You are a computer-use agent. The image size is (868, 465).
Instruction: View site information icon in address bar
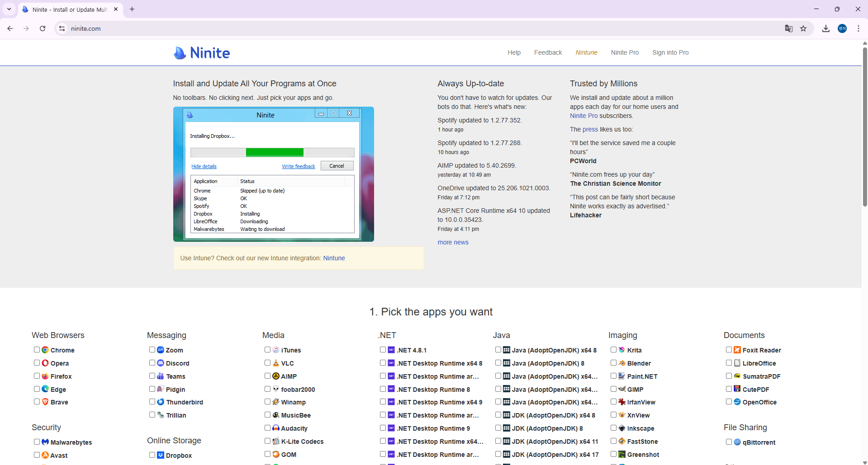pyautogui.click(x=62, y=28)
